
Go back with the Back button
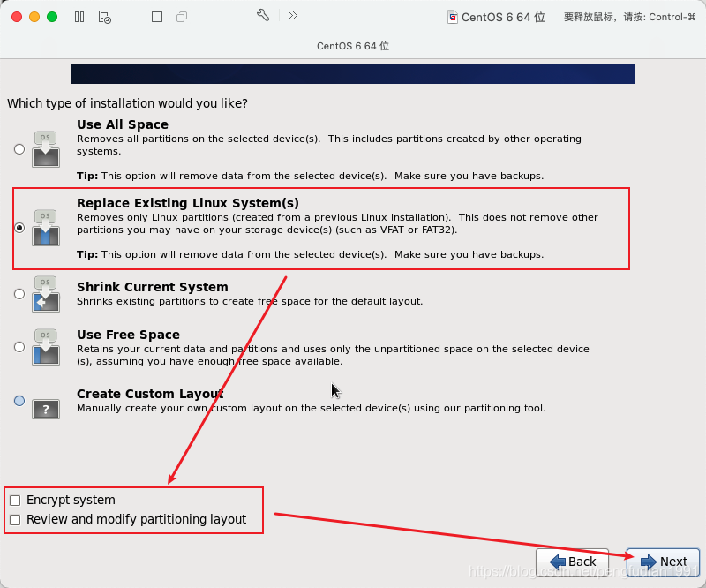[572, 562]
